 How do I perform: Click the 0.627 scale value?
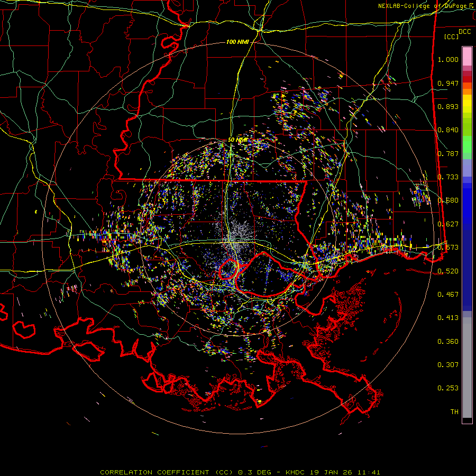click(x=448, y=224)
